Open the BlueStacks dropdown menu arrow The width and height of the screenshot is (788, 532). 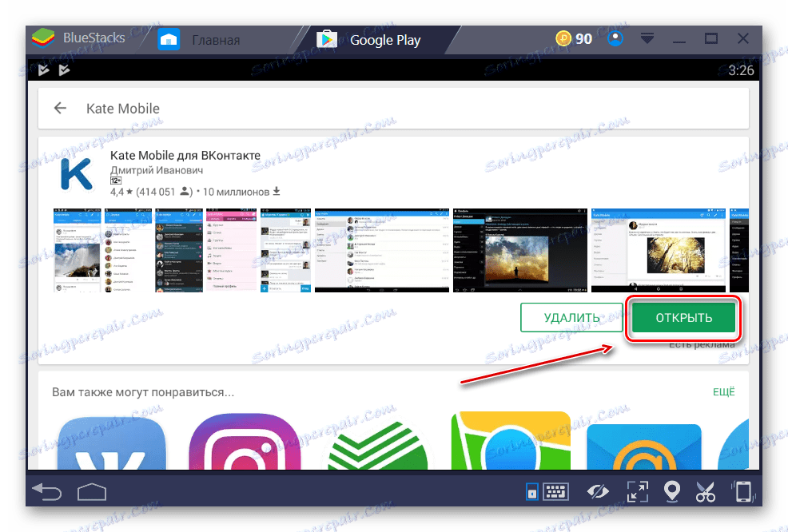tap(647, 38)
